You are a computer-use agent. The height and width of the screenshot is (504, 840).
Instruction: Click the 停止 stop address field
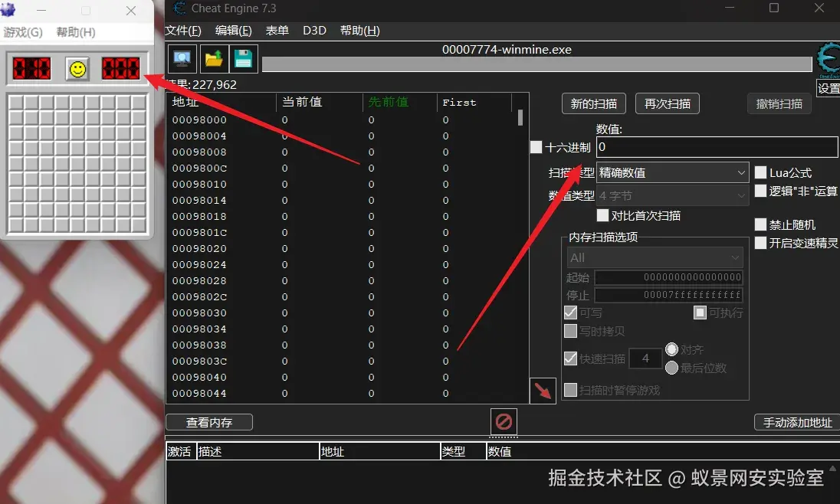668,295
